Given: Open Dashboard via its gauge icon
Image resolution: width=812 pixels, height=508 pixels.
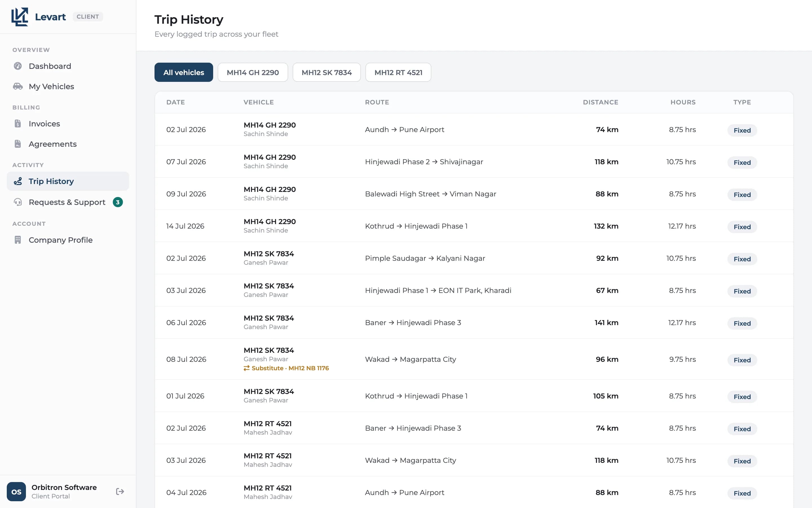Looking at the screenshot, I should pyautogui.click(x=18, y=66).
